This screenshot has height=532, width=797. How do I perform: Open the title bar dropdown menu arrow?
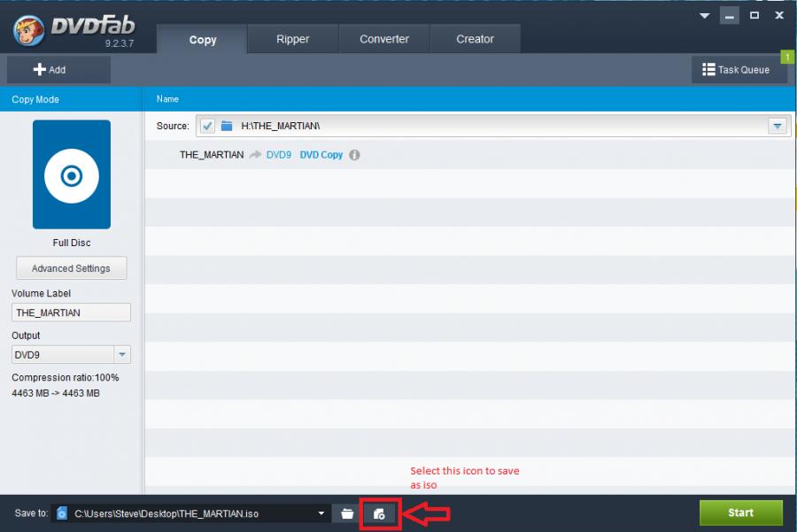[705, 16]
